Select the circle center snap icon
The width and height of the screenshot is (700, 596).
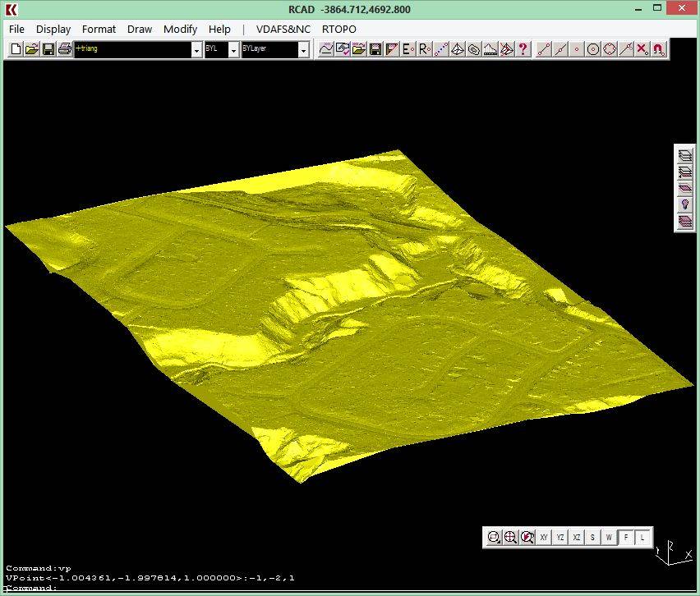pos(592,49)
